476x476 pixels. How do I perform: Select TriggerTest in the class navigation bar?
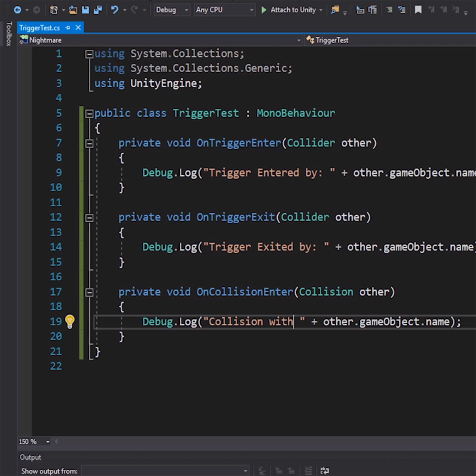pos(332,40)
